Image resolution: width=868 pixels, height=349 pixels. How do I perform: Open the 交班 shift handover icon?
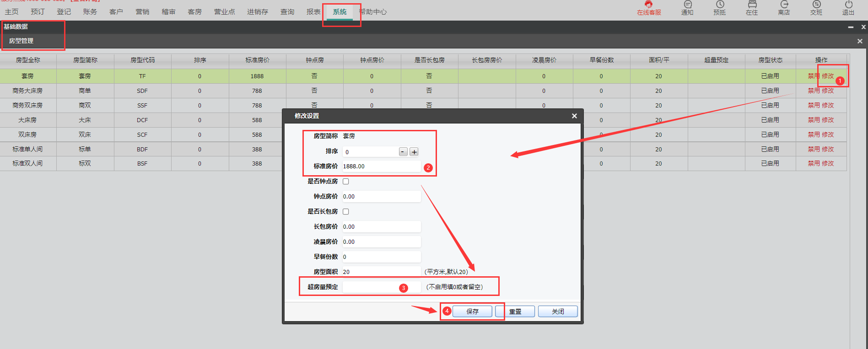(x=816, y=8)
